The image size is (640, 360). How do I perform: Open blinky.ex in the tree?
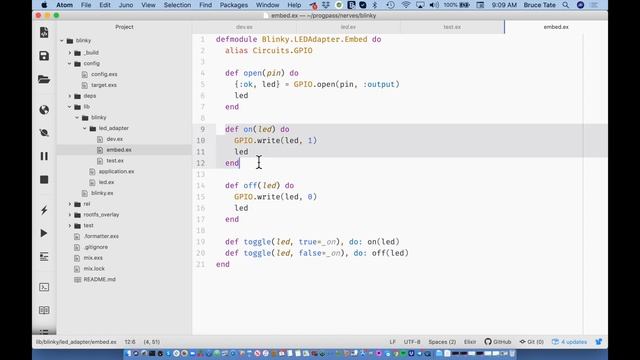[102, 193]
